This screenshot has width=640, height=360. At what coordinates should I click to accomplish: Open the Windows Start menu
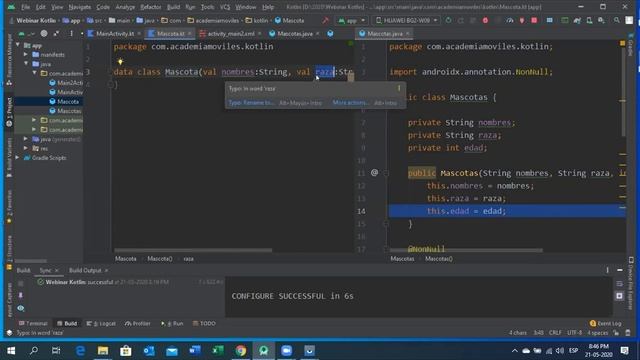(11, 351)
